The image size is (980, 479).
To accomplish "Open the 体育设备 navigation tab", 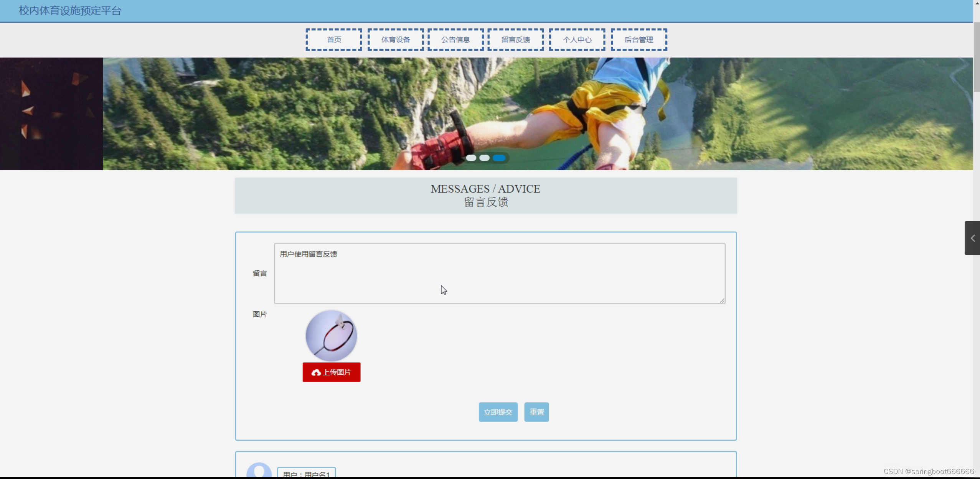I will (x=396, y=40).
